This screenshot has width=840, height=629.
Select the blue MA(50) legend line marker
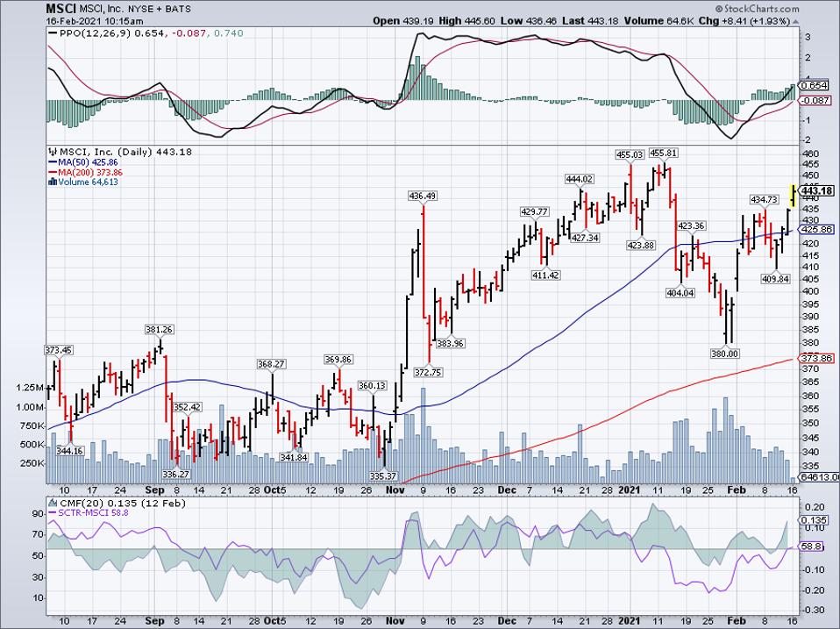click(53, 162)
